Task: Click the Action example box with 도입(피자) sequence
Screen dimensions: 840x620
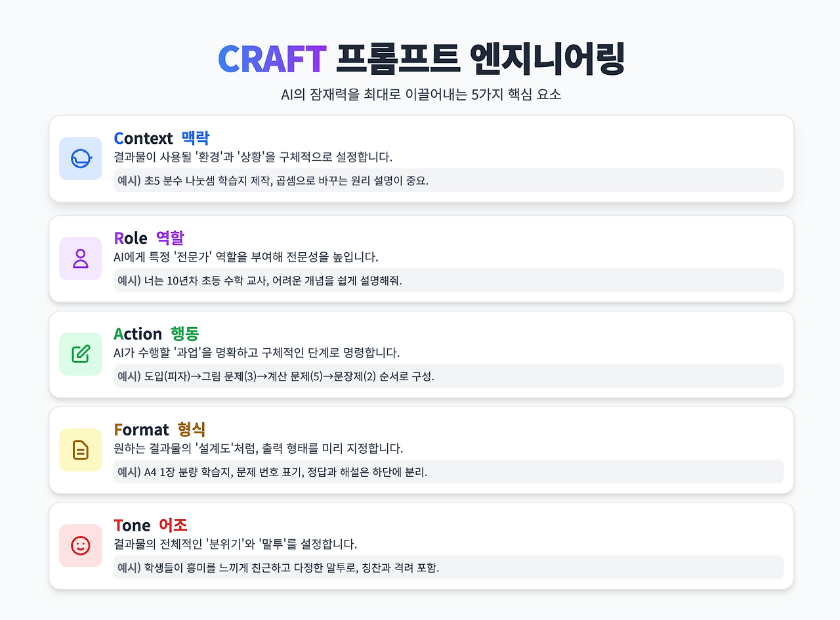Action: click(448, 376)
